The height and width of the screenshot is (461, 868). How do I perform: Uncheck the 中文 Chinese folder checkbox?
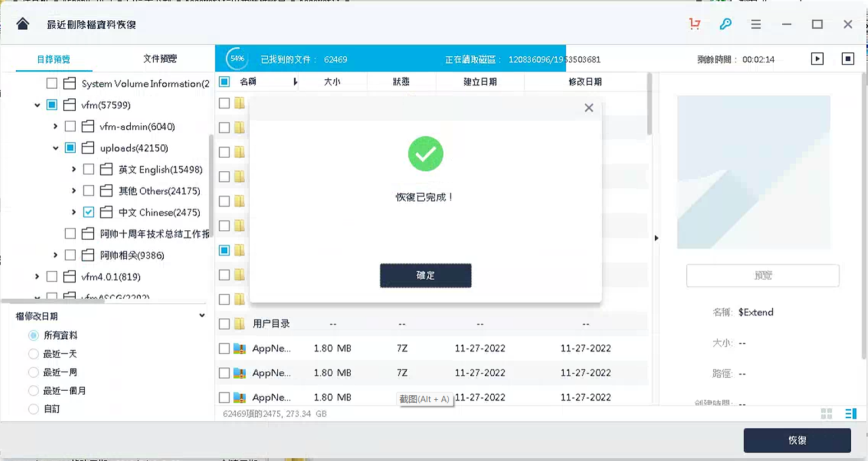click(x=89, y=212)
